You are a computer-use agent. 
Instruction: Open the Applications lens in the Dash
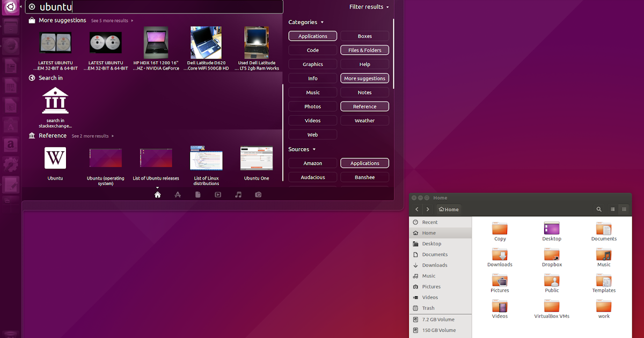tap(178, 194)
